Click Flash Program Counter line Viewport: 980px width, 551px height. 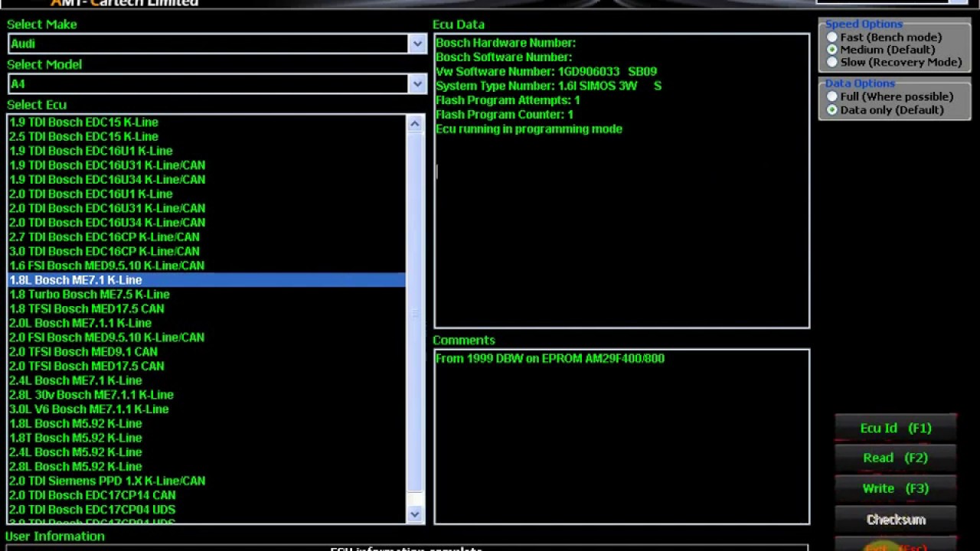[x=505, y=114]
